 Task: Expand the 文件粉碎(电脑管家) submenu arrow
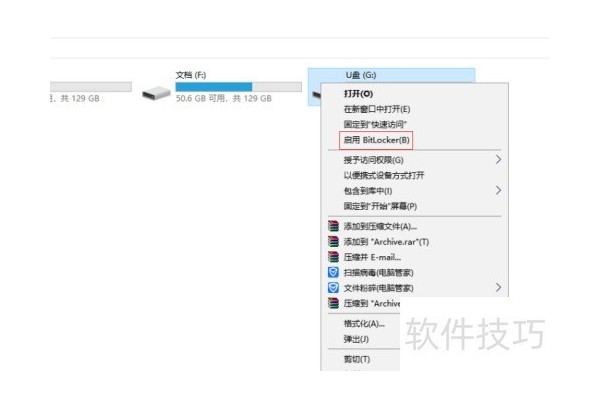(x=498, y=287)
